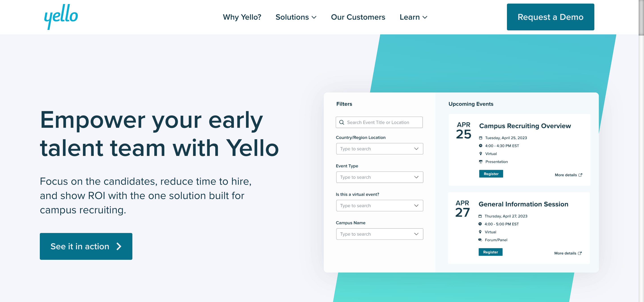
Task: Click clock icon next to 4:00 - 4:30 PM EST
Action: 481,146
